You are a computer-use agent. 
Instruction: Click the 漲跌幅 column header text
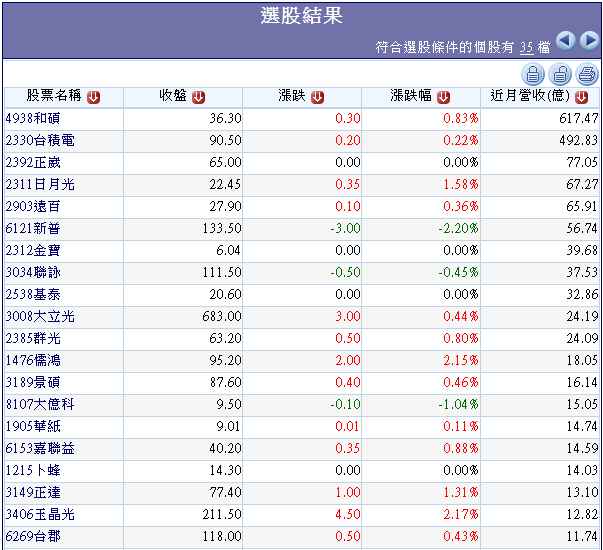click(x=411, y=95)
